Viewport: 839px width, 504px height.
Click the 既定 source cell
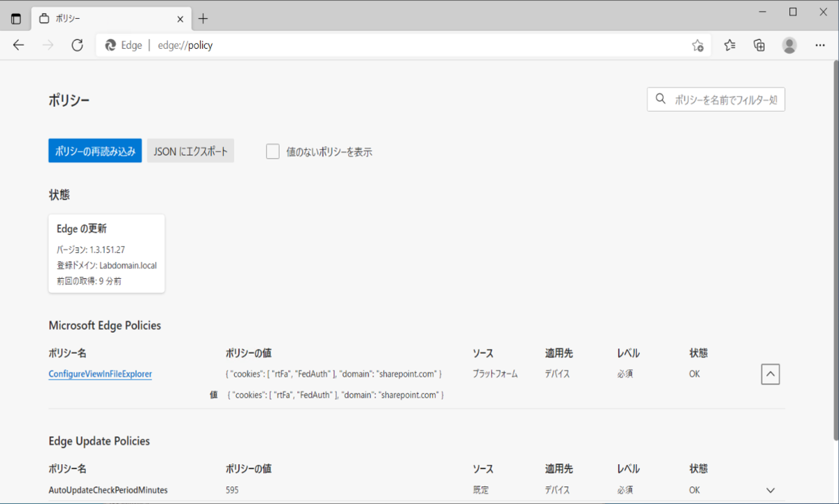click(481, 490)
